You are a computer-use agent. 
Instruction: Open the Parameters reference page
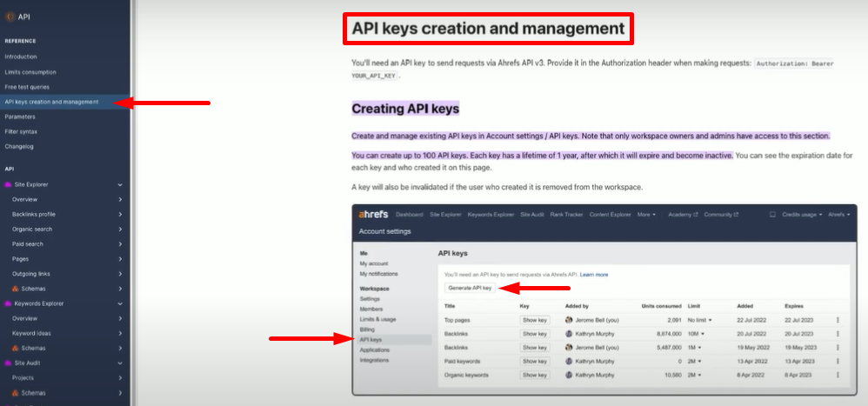(20, 116)
